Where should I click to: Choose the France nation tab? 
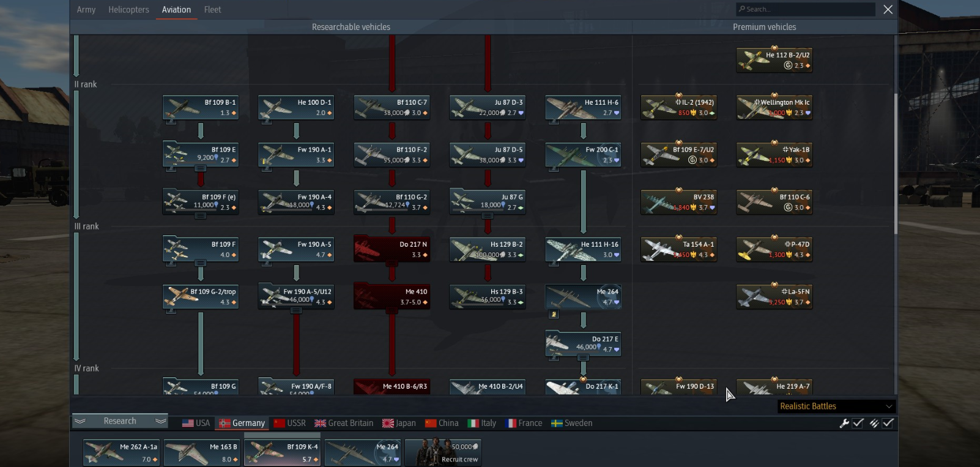click(x=524, y=423)
